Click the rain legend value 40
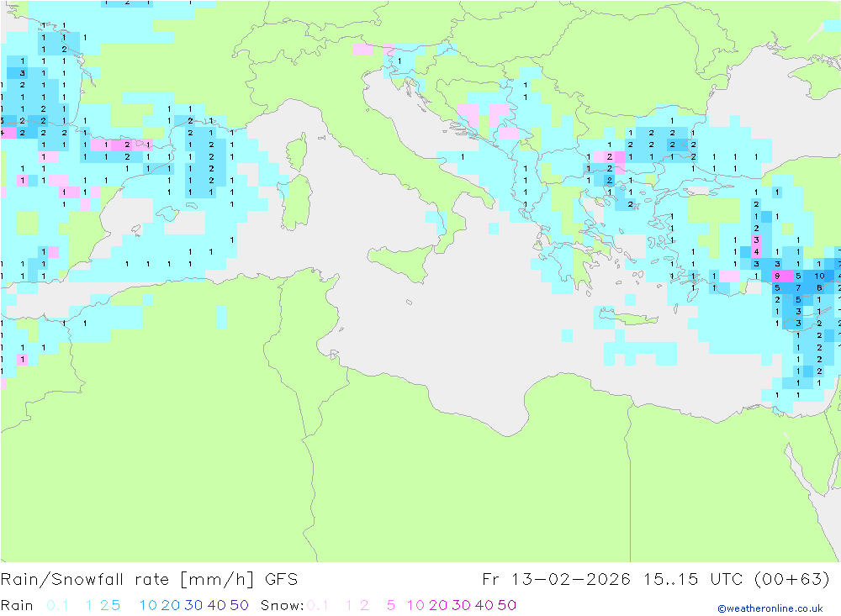841x616 pixels. tap(217, 605)
